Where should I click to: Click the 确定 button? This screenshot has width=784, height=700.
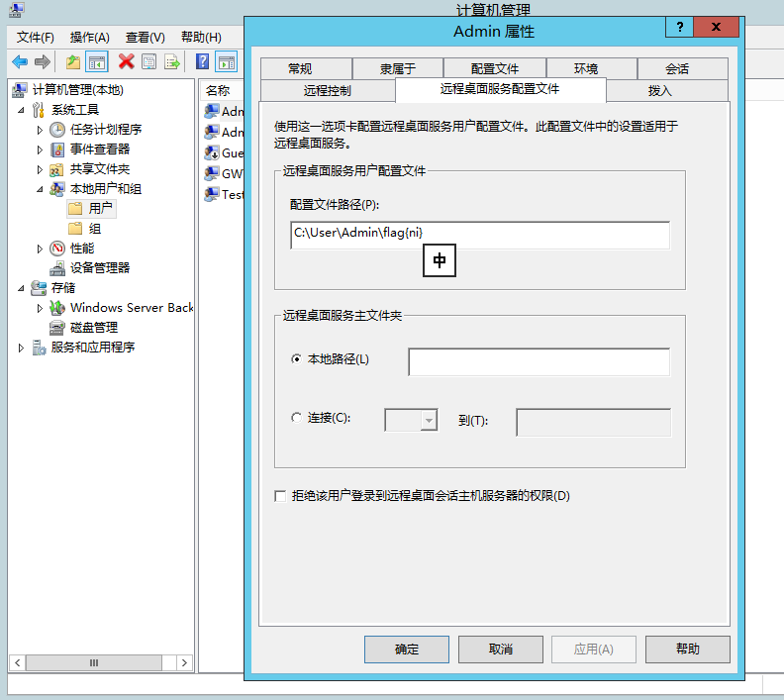[x=406, y=650]
